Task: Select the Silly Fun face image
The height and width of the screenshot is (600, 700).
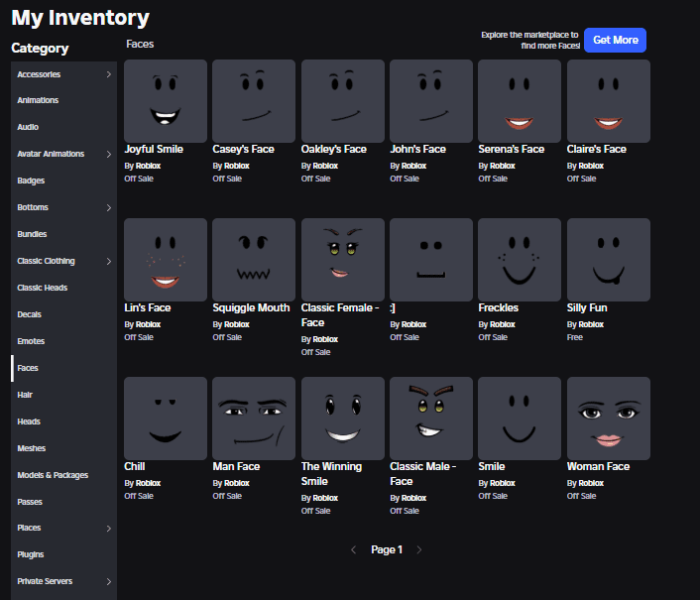Action: [608, 259]
